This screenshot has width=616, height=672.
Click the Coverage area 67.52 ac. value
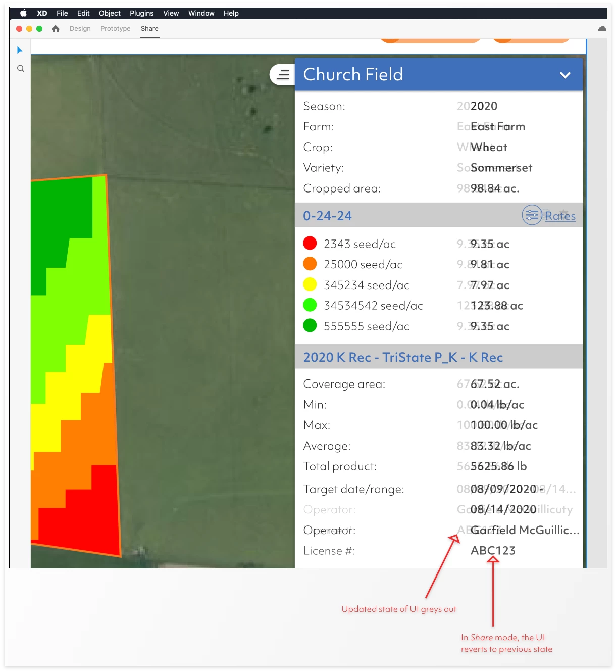coord(495,384)
